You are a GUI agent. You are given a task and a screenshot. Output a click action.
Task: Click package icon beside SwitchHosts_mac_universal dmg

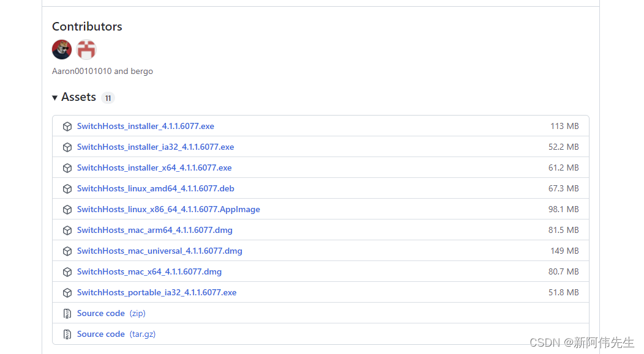pyautogui.click(x=67, y=251)
